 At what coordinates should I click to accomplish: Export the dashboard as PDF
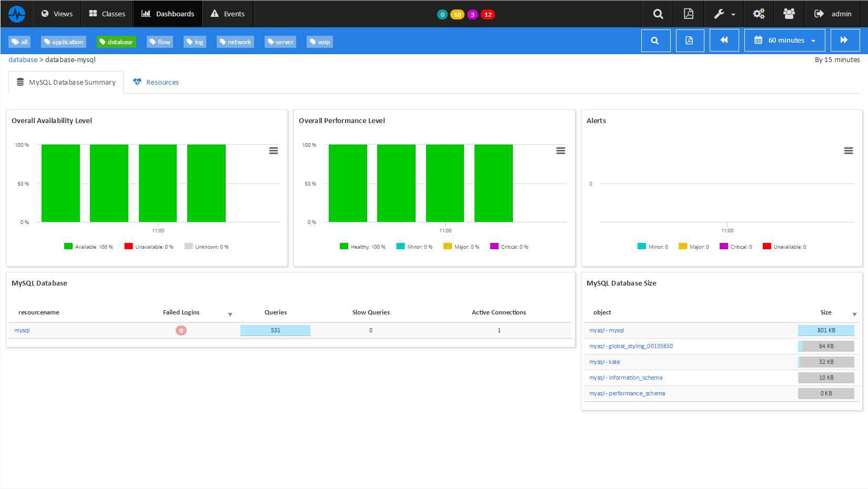coord(689,14)
